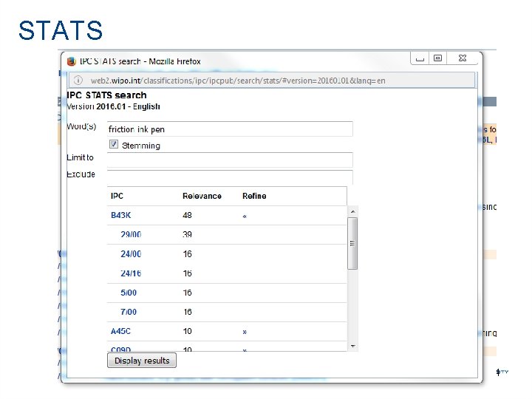This screenshot has height=399, width=532.
Task: Open the 24/16 subgroup link
Action: (131, 273)
